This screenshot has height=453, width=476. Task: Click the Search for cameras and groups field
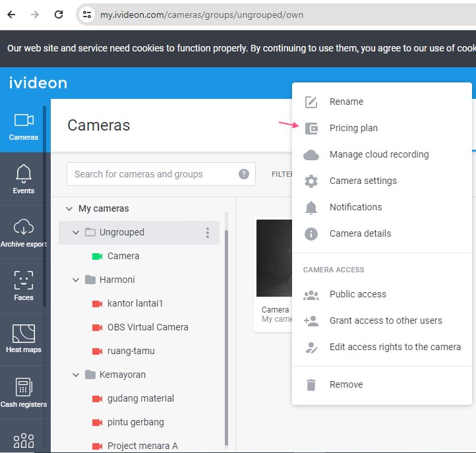161,174
